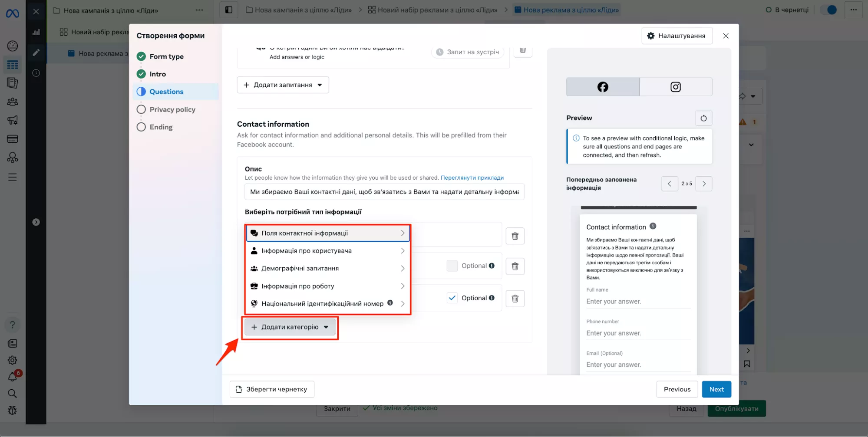Click the Next button
The width and height of the screenshot is (868, 437).
[716, 389]
